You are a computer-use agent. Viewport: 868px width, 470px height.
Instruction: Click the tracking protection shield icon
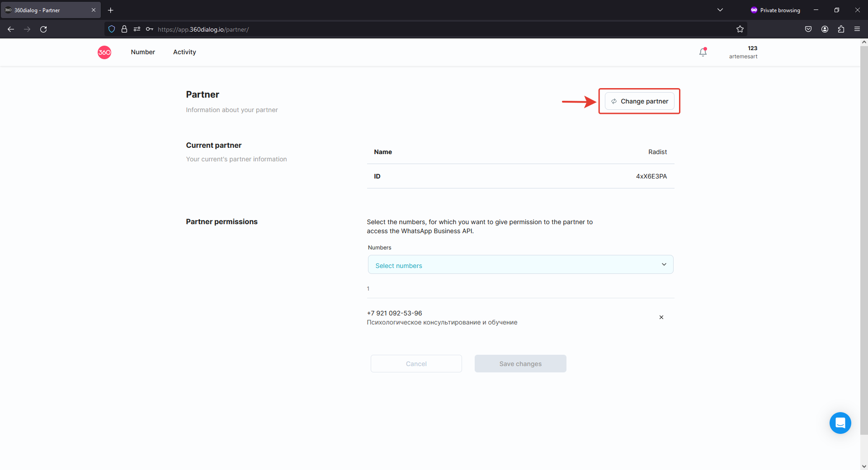pyautogui.click(x=112, y=29)
